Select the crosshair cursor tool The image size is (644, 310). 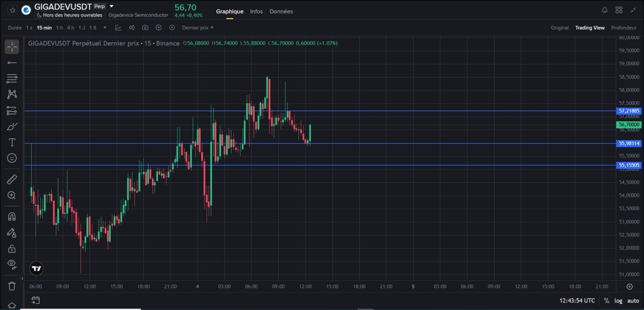tap(12, 46)
